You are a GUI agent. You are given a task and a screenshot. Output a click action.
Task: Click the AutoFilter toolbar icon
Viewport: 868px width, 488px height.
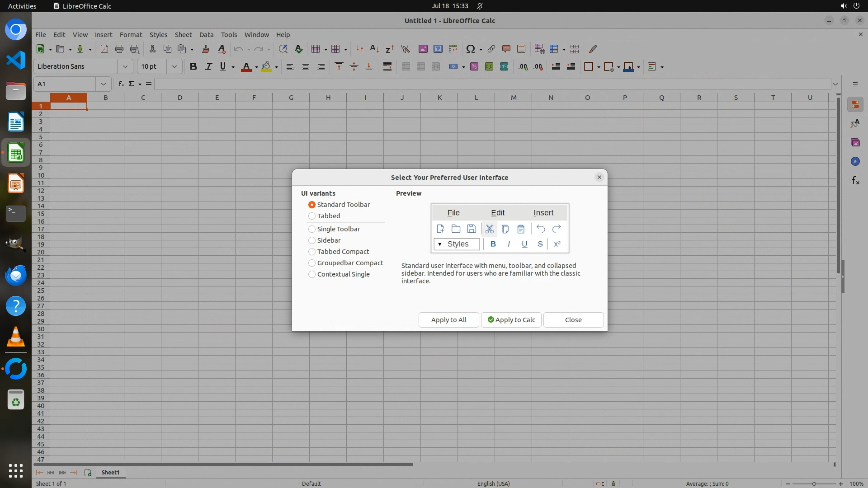(405, 49)
